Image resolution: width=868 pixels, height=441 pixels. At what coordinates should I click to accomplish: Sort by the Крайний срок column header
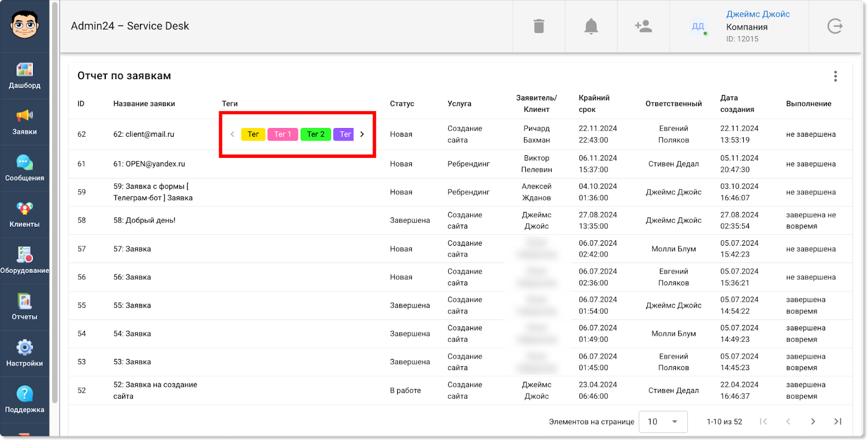(x=594, y=104)
